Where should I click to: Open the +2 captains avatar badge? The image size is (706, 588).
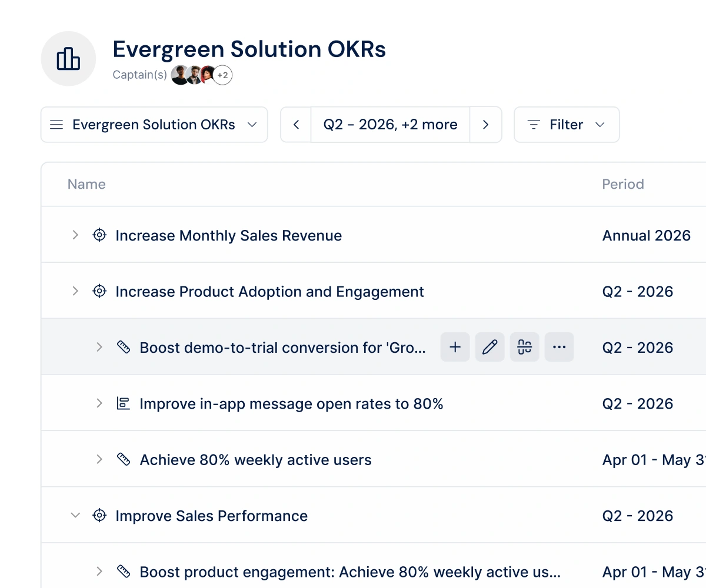pos(222,75)
